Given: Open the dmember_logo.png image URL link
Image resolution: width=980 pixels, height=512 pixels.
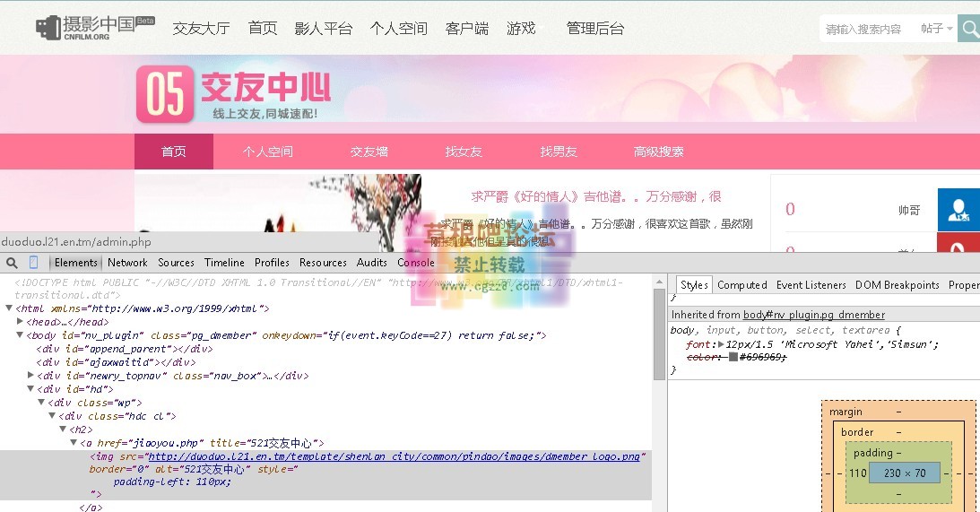Looking at the screenshot, I should [394, 456].
